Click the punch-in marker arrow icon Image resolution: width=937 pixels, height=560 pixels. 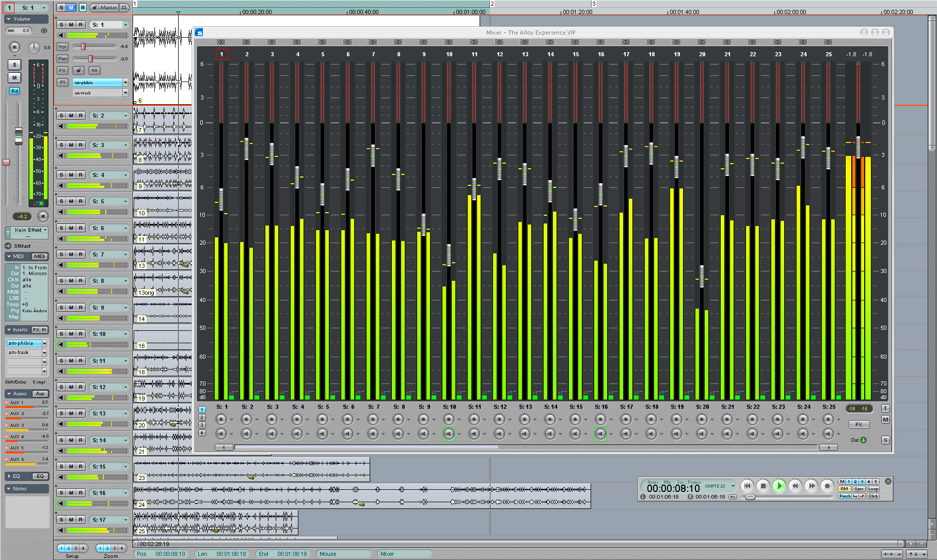coord(855,496)
